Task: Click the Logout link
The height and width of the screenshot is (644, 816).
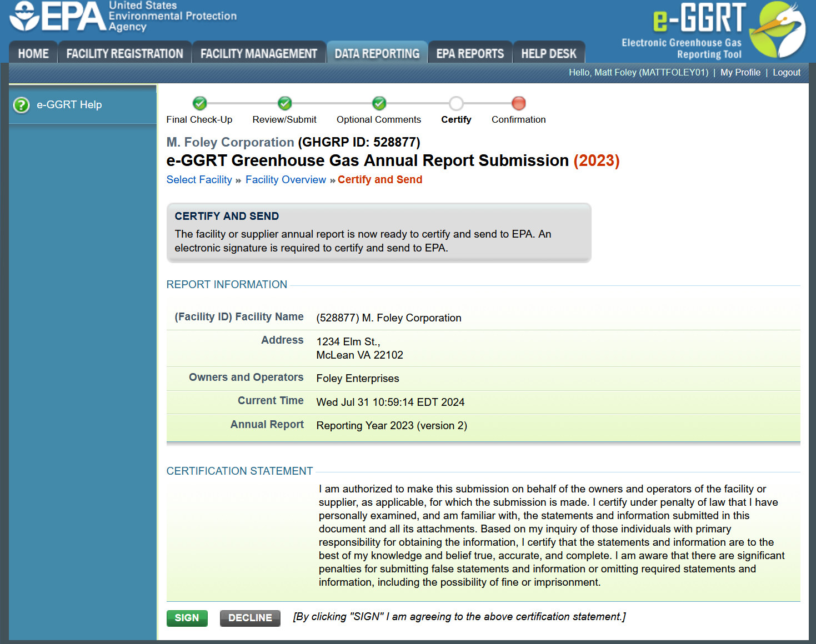Action: [x=787, y=72]
